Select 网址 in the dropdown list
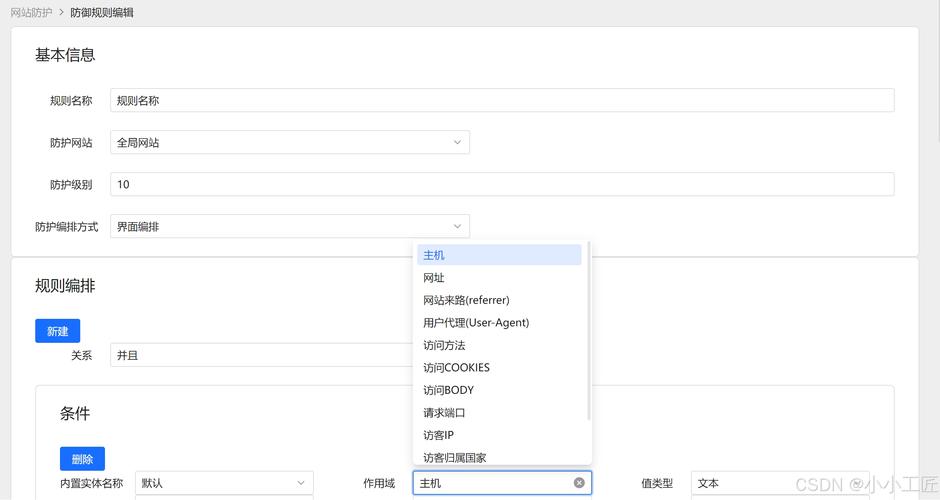This screenshot has height=500, width=940. [499, 278]
